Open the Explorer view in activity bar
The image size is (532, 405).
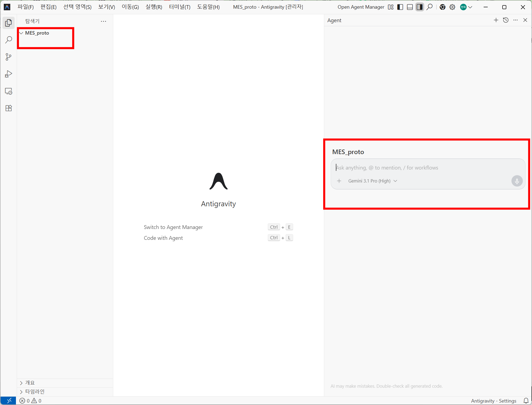pyautogui.click(x=9, y=23)
